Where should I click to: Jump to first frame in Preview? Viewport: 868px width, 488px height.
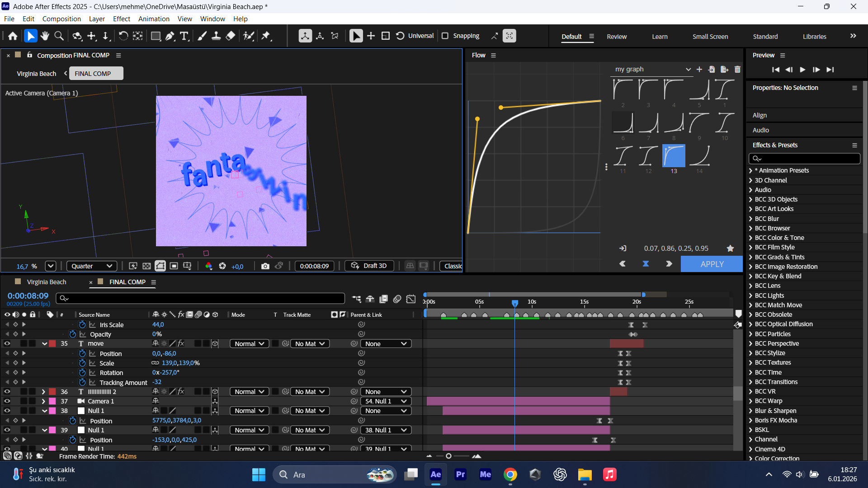[x=776, y=70]
